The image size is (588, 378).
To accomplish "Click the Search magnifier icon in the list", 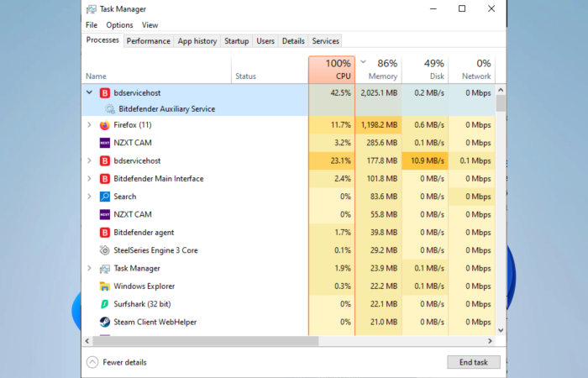I will coord(105,197).
